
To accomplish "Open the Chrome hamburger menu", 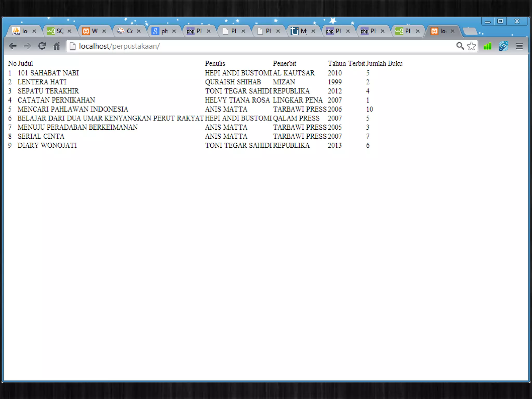I will point(519,46).
